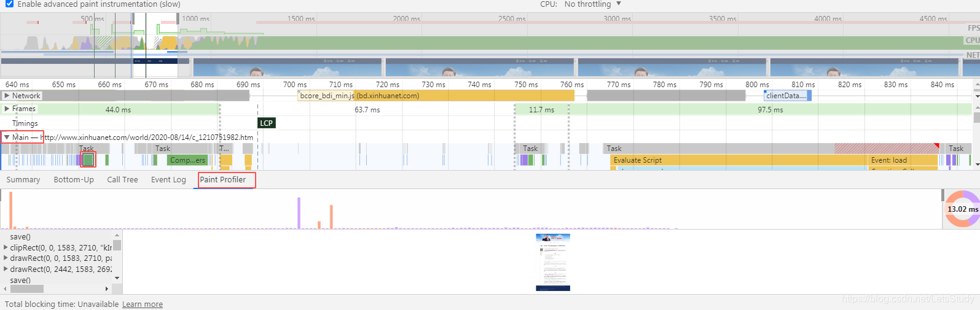Select the 11.7 ms frame
The image size is (980, 310).
[x=541, y=109]
